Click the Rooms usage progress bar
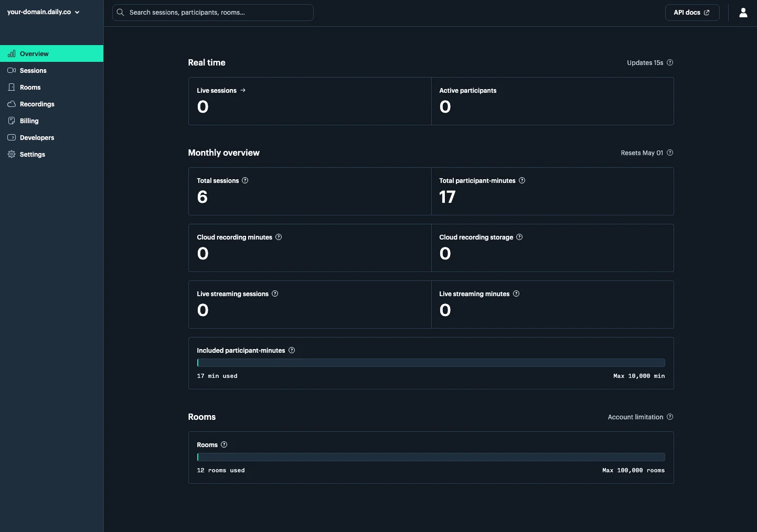 pos(431,457)
